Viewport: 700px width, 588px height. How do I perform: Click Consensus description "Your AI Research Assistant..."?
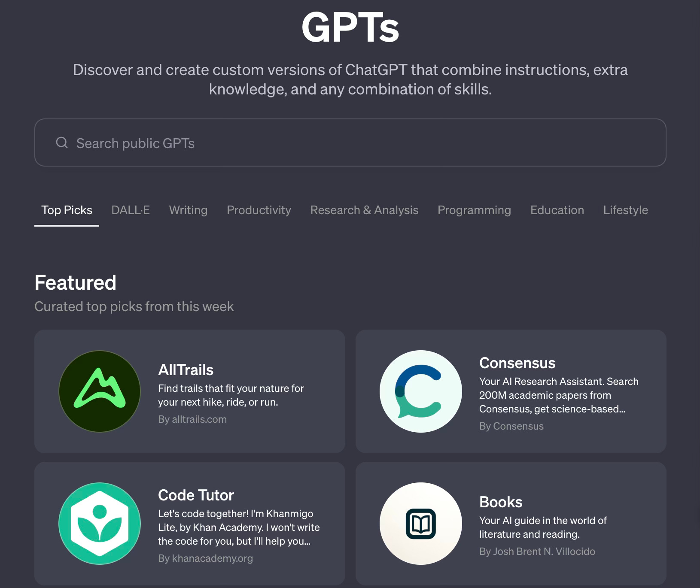pyautogui.click(x=559, y=395)
